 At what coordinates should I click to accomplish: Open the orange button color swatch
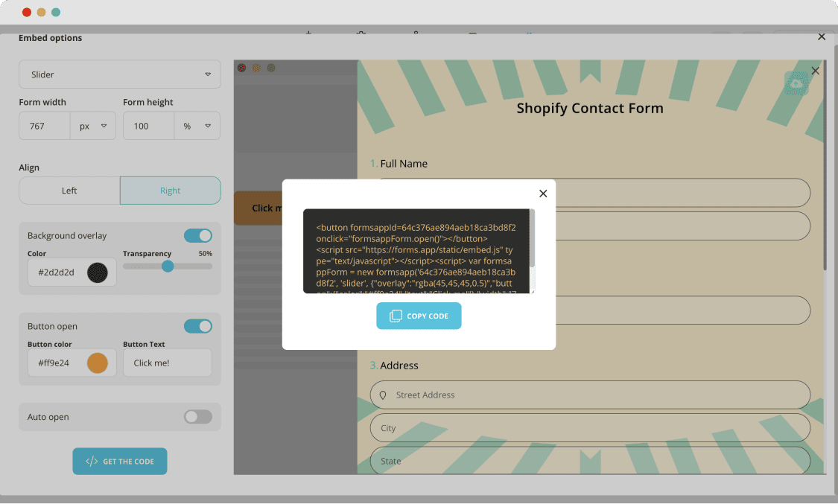pos(98,363)
